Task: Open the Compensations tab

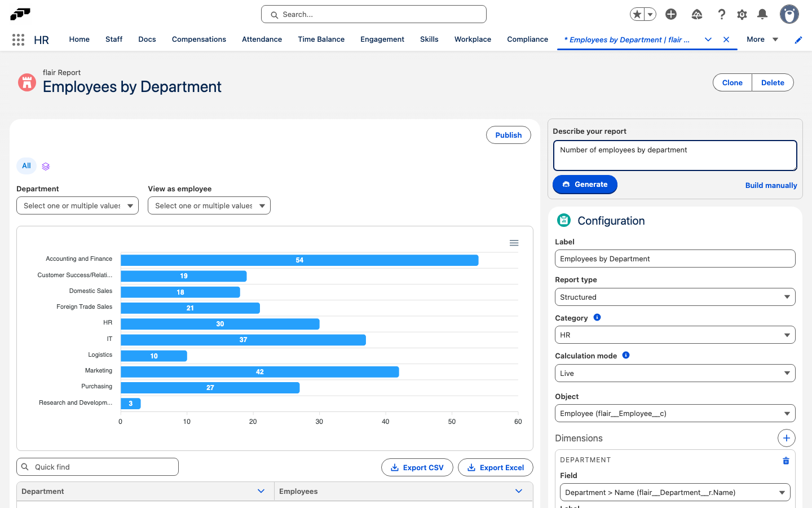Action: 199,40
